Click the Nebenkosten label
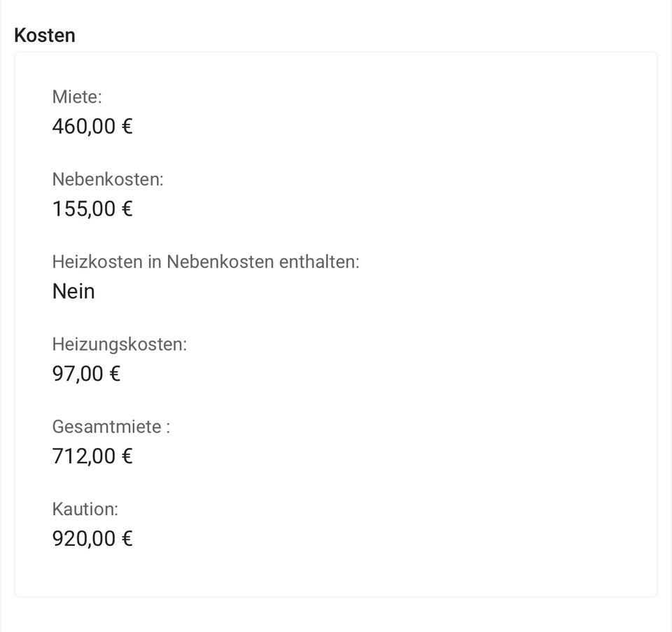 click(x=108, y=179)
